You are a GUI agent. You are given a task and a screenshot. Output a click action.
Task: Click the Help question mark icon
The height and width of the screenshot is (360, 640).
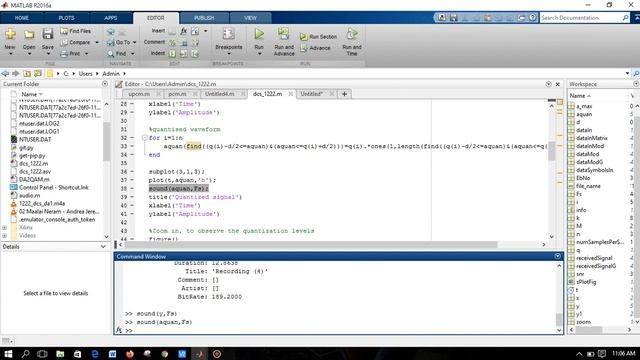[x=532, y=18]
